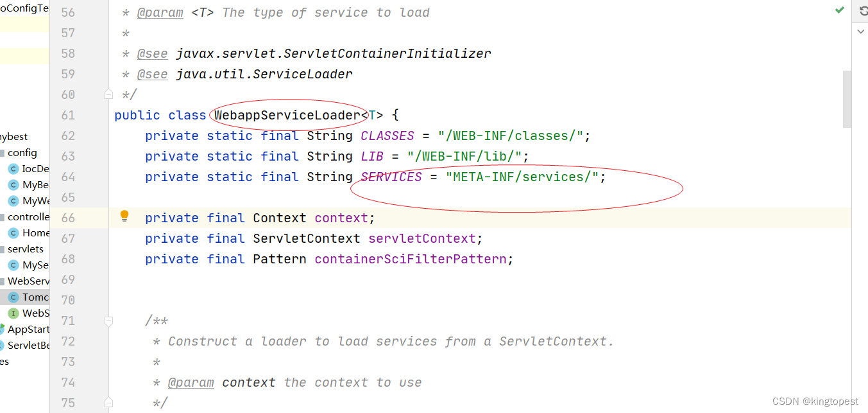Click the MySe servlet class icon
Viewport: 868px width, 413px height.
[x=13, y=265]
